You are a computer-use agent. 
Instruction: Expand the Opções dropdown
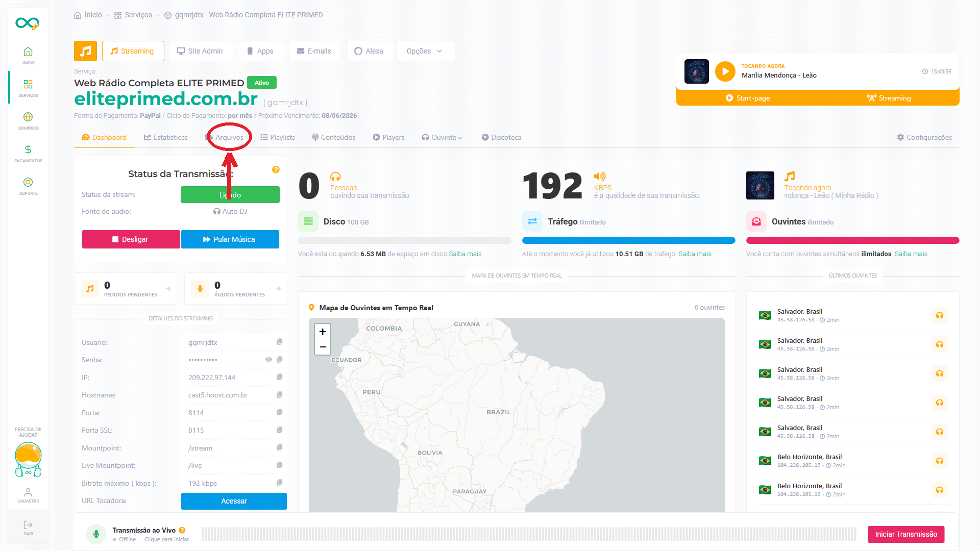tap(425, 51)
